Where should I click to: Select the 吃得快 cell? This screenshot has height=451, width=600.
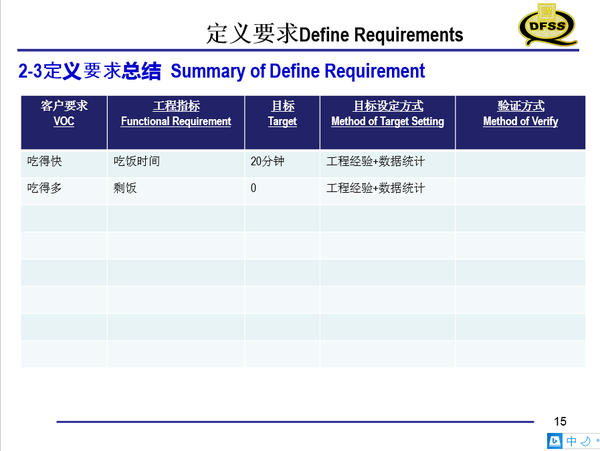click(64, 163)
